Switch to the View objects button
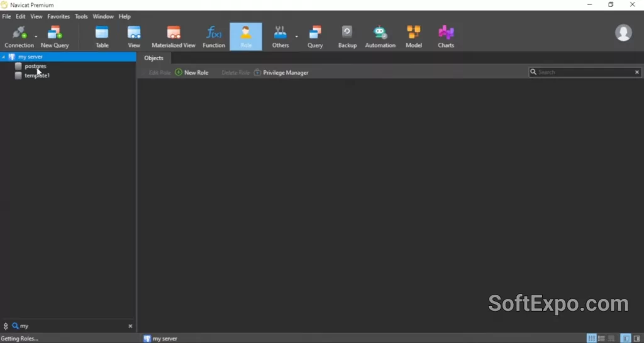644x343 pixels. click(x=134, y=37)
